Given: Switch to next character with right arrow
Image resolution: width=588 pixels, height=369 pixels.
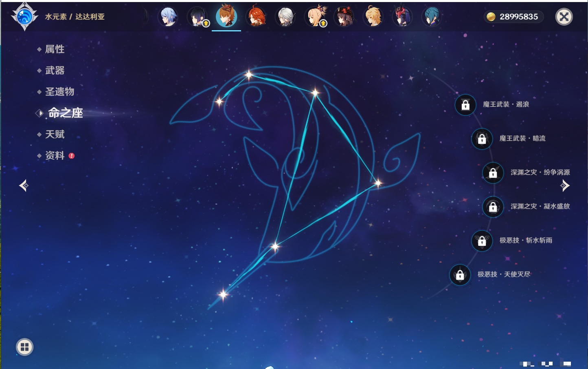Looking at the screenshot, I should (x=565, y=186).
